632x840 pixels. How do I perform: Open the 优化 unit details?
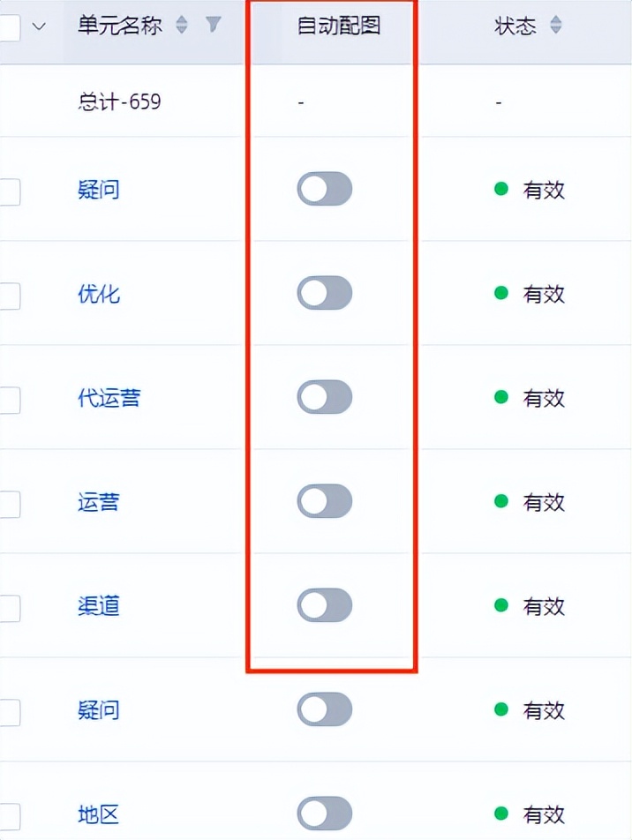[98, 294]
